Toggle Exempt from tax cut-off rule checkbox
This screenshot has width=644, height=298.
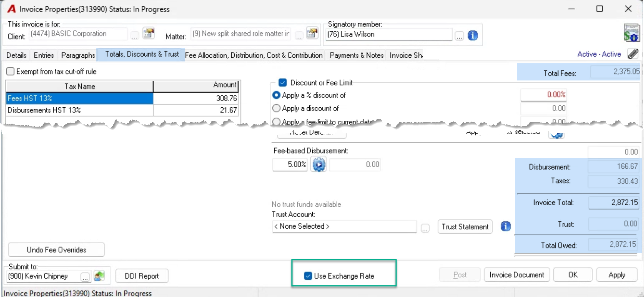coord(10,71)
